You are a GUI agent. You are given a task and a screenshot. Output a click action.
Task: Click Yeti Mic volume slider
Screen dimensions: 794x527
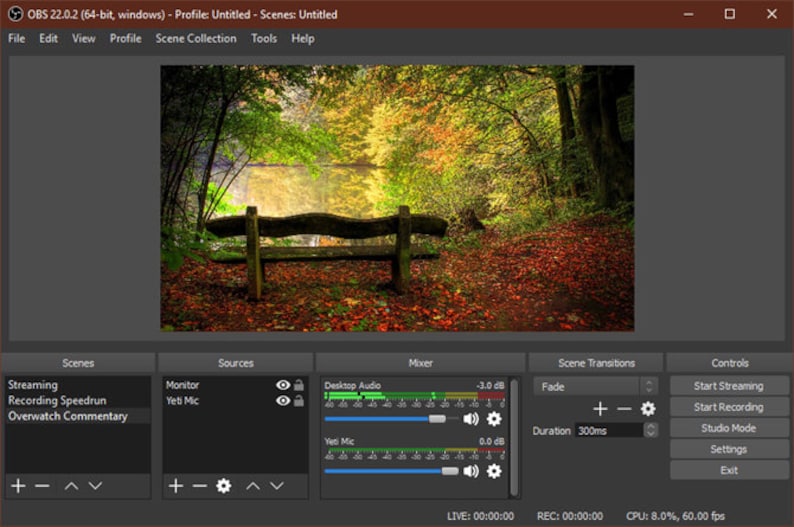[391, 471]
